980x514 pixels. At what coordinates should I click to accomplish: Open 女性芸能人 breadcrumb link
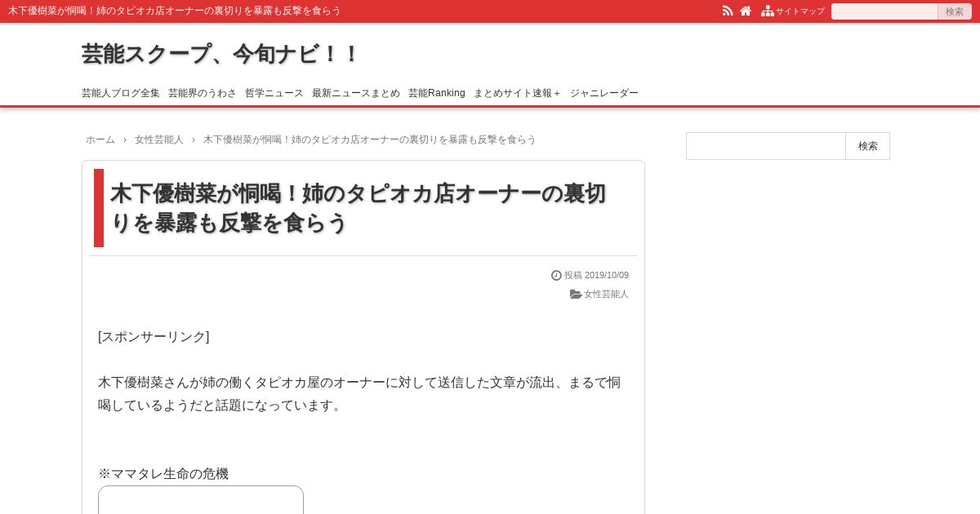(x=159, y=140)
